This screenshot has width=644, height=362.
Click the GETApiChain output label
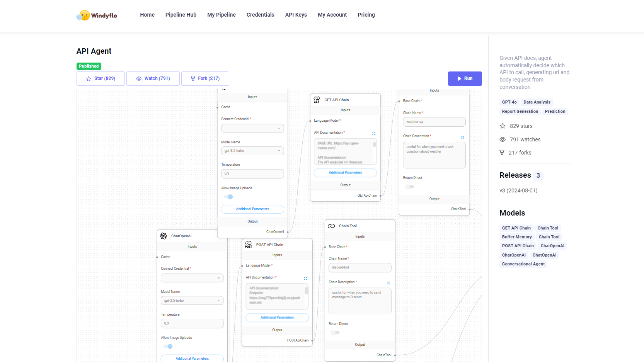tap(367, 195)
